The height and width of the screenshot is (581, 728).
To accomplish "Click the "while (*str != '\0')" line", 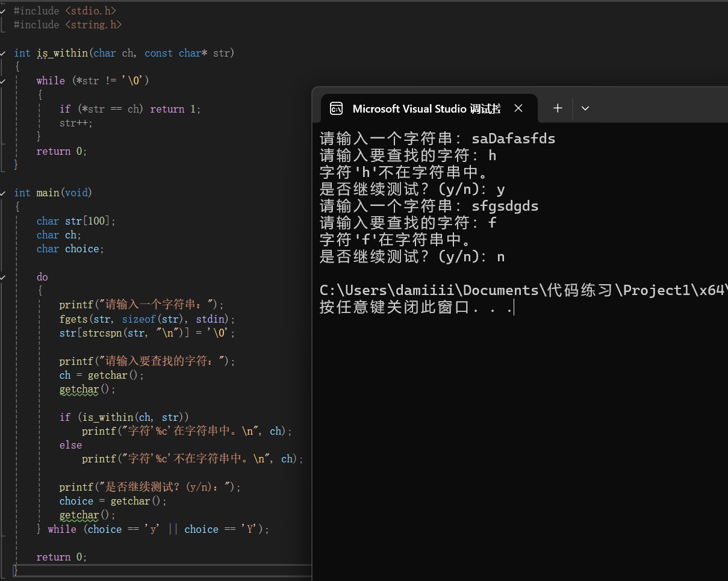I will point(93,81).
